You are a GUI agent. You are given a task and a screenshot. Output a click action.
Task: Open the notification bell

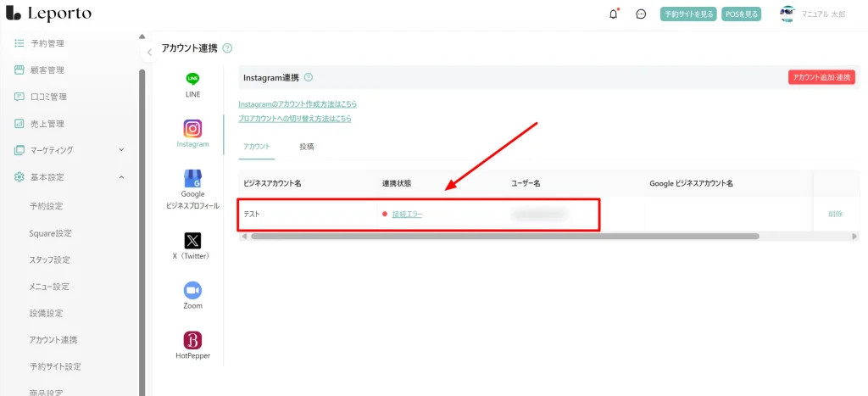pos(614,14)
